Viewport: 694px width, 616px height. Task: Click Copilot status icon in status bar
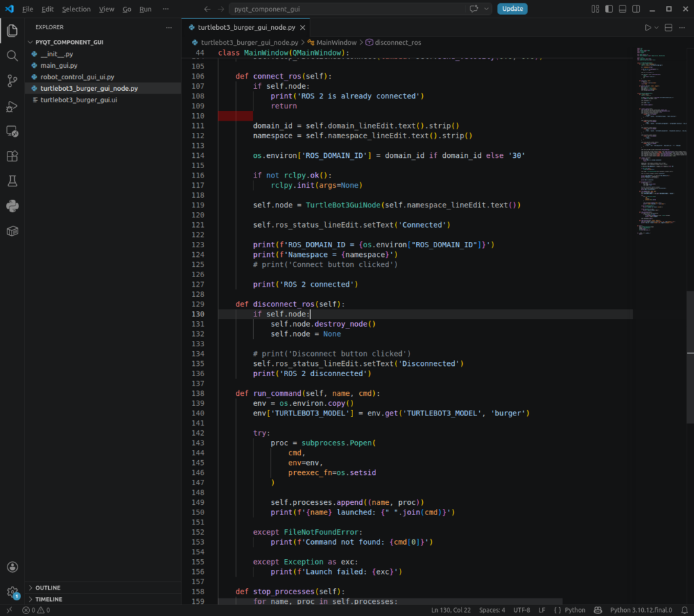coord(598,611)
